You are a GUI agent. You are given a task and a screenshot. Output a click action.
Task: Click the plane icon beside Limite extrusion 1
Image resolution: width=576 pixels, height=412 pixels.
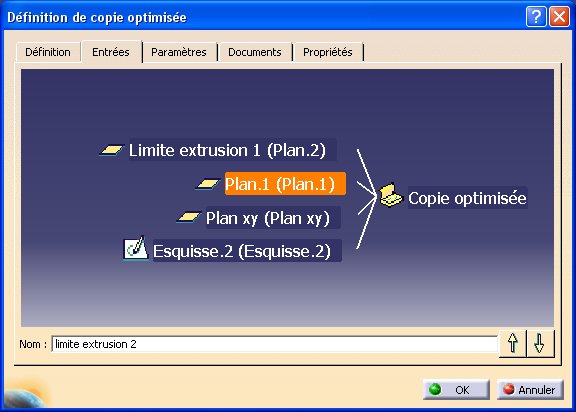[111, 150]
